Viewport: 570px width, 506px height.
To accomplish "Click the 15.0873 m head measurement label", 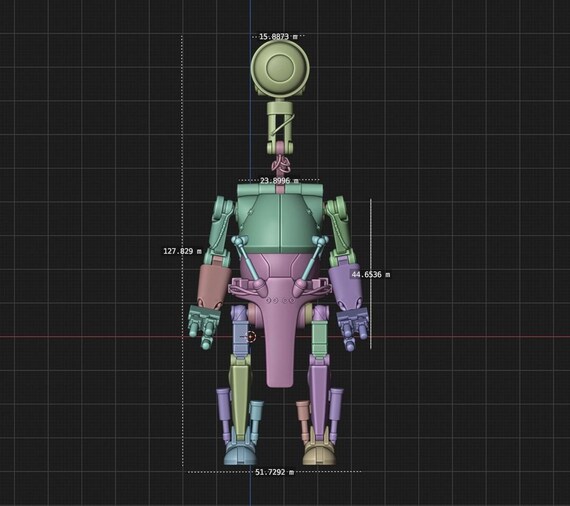I will 278,36.
